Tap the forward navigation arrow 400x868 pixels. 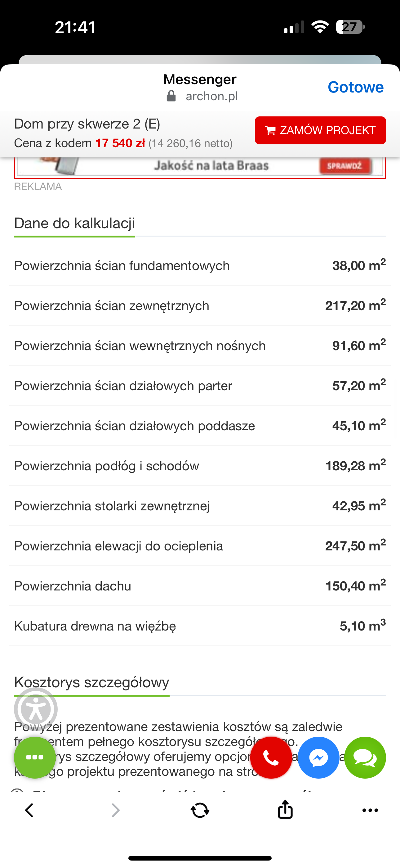(x=115, y=810)
